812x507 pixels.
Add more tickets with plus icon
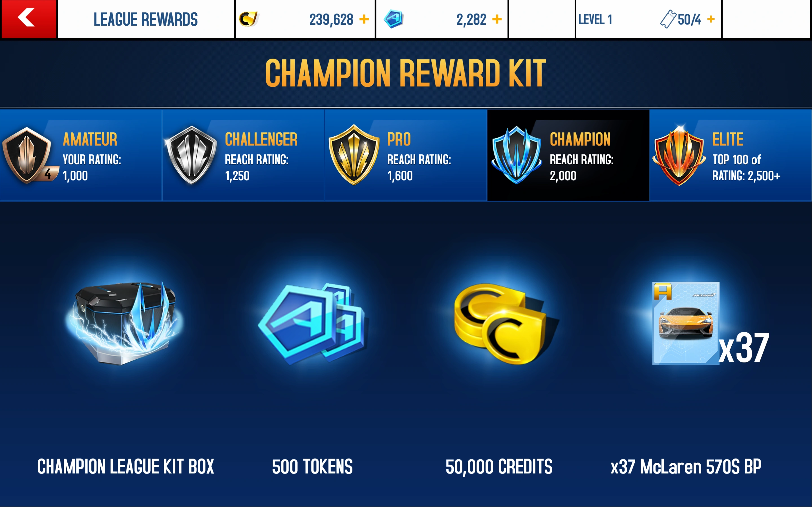(x=711, y=19)
